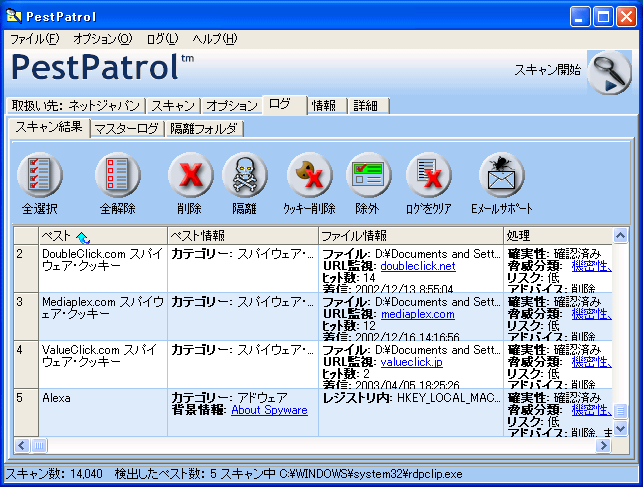Open the ログ(L) menu
The image size is (643, 487).
pyautogui.click(x=162, y=39)
